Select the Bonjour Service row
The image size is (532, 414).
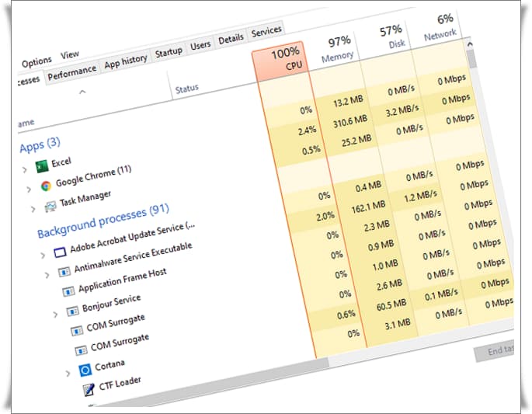click(x=111, y=303)
